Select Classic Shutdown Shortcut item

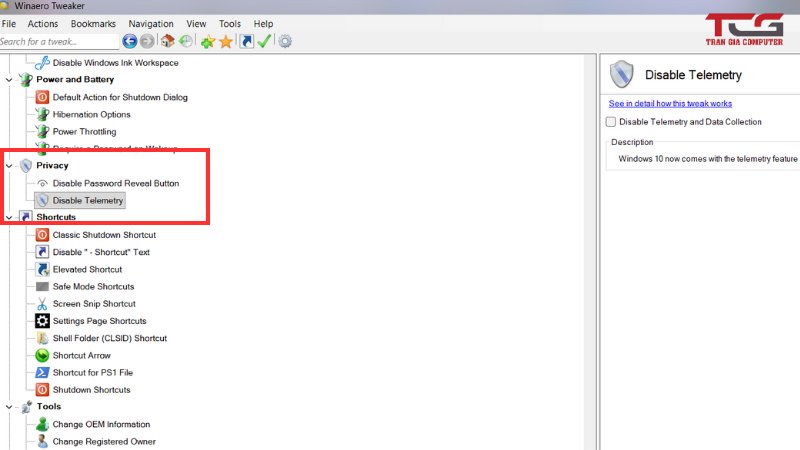tap(104, 235)
